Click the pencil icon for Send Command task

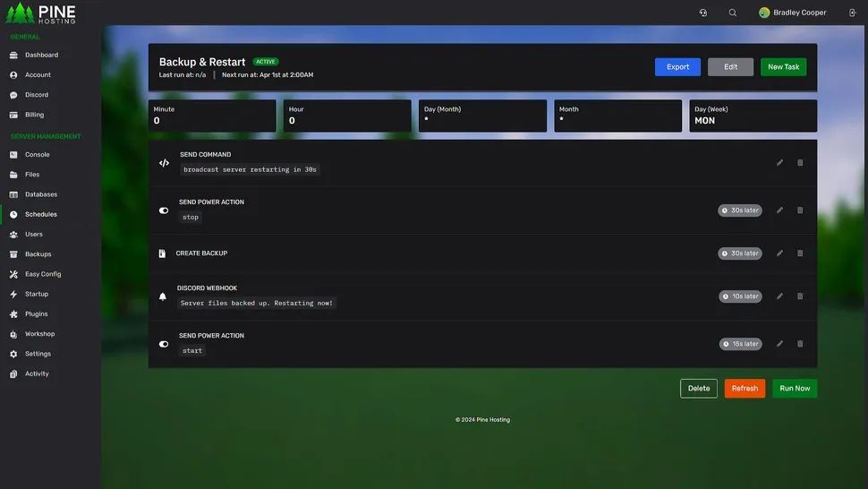coord(779,163)
